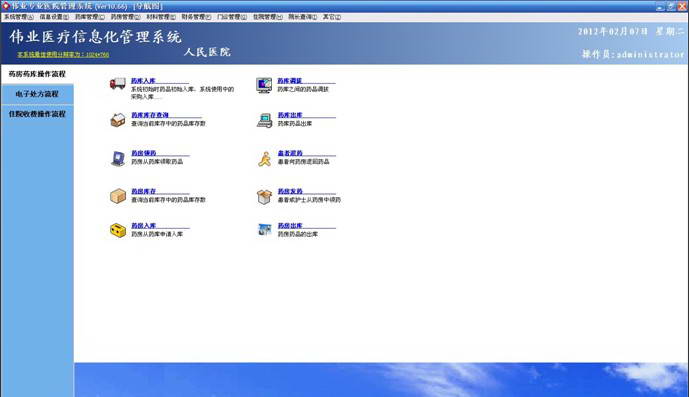Viewport: 689px width, 397px height.
Task: Click the 药库药品出库 description text
Action: (x=294, y=124)
